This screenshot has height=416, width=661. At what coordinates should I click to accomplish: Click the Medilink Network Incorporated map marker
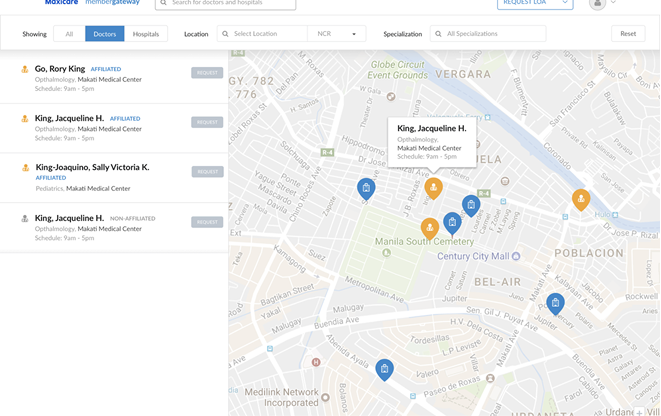tap(325, 397)
